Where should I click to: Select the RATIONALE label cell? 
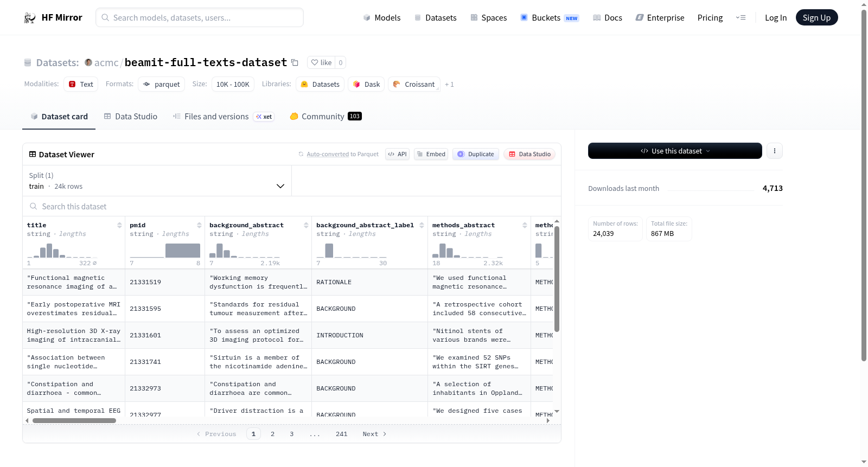point(369,282)
